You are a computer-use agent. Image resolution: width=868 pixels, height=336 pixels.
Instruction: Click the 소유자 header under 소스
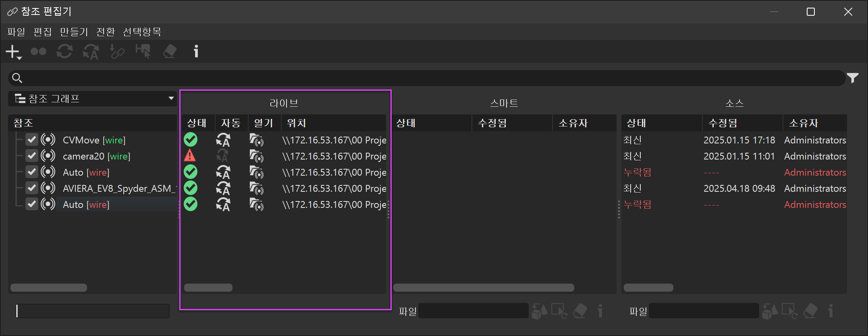[x=815, y=123]
